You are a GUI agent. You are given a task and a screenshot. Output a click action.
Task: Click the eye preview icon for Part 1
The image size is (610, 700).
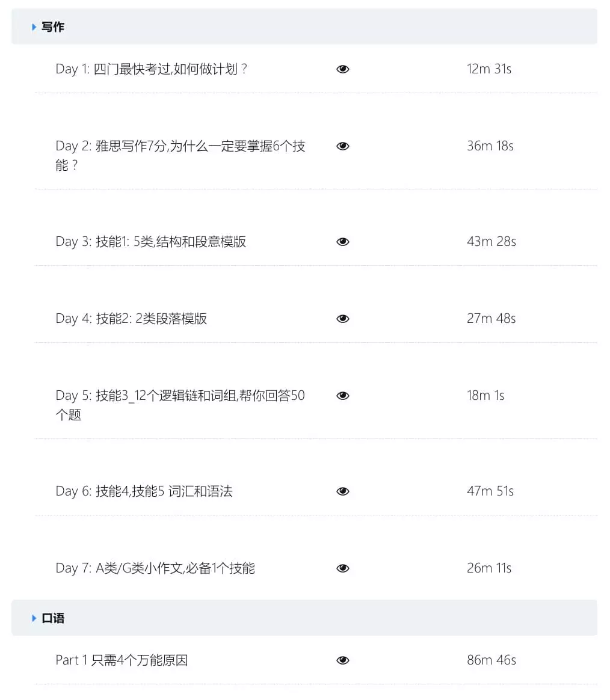343,660
